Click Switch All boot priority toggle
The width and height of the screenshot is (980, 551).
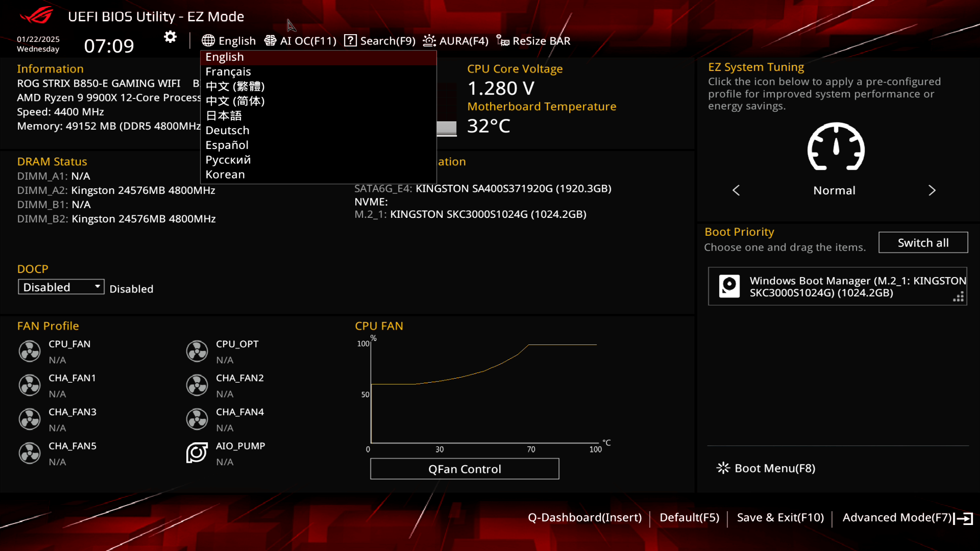point(922,242)
